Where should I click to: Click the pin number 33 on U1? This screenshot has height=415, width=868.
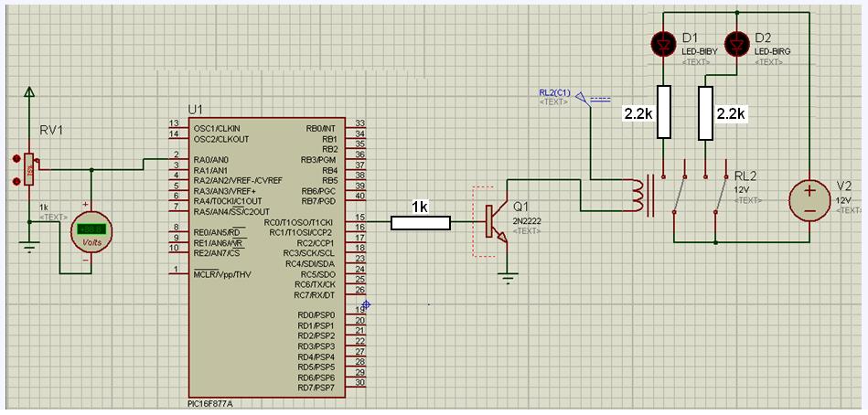[359, 122]
